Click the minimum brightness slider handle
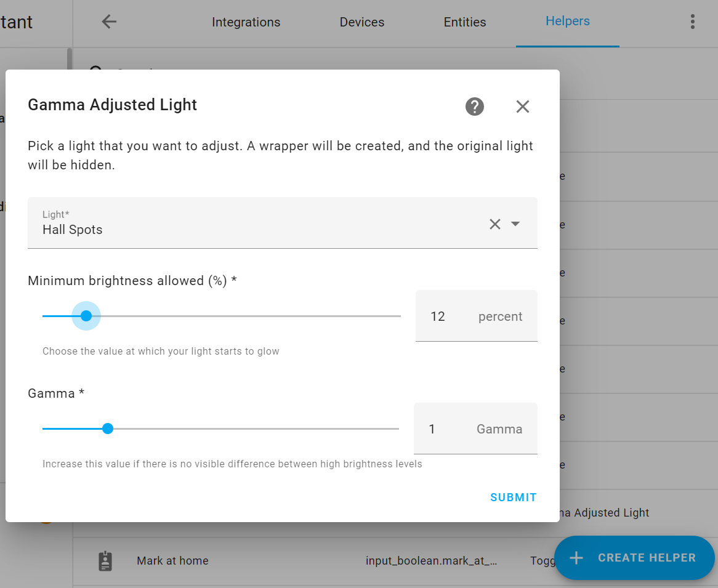Viewport: 718px width, 588px height. (86, 315)
